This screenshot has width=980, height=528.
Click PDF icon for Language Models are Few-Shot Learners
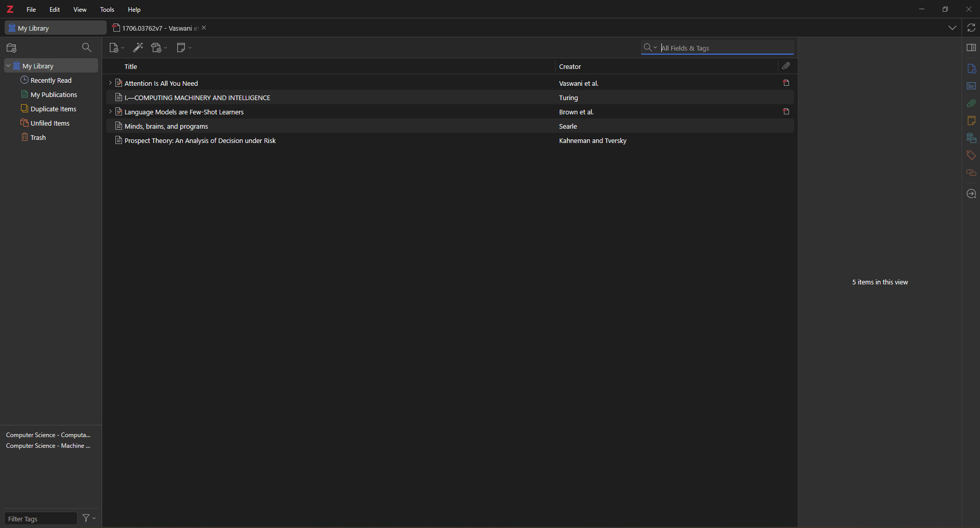(786, 112)
